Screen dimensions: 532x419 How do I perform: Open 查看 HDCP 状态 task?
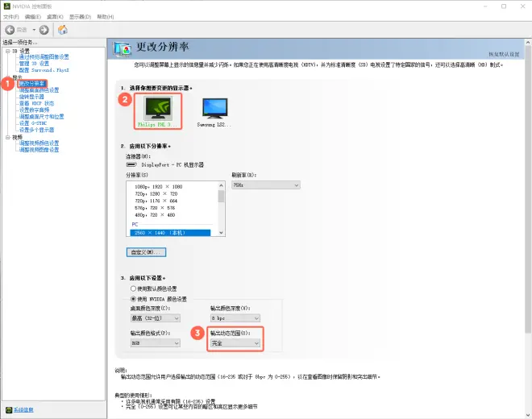tap(36, 103)
